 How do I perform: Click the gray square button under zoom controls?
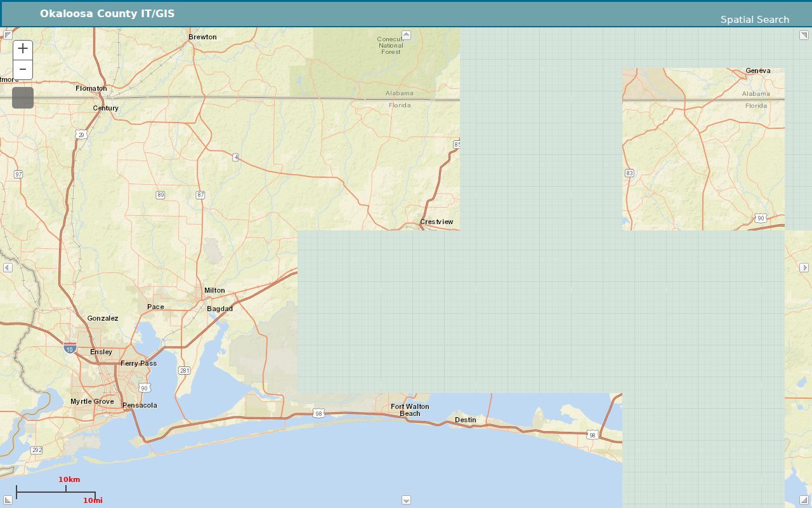tap(23, 98)
